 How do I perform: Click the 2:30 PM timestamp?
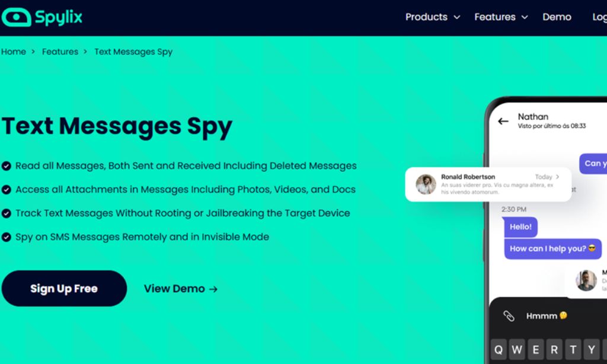click(514, 209)
